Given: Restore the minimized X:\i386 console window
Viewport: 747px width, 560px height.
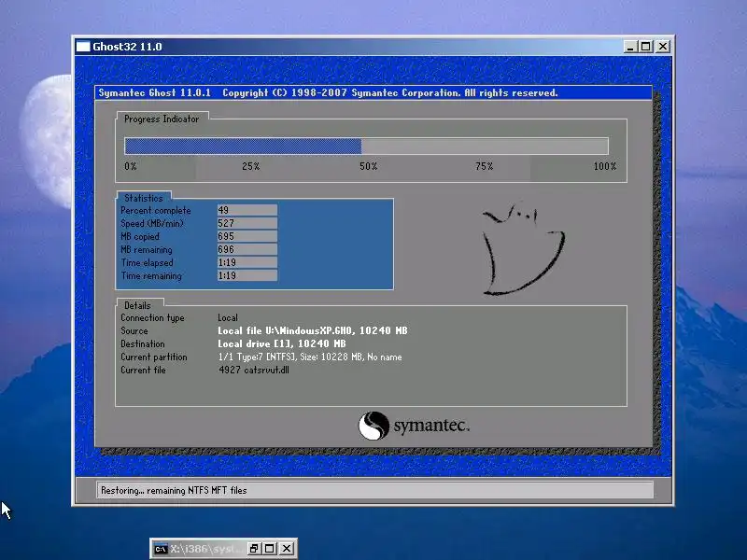Looking at the screenshot, I should tap(254, 549).
